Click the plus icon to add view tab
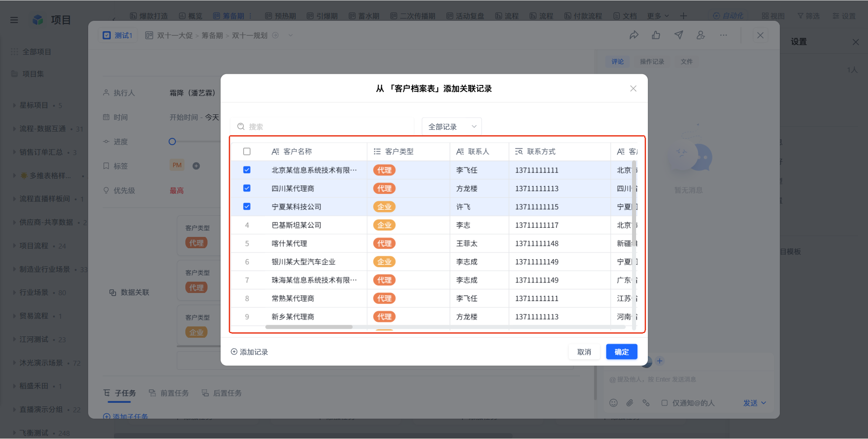The image size is (868, 439). [684, 16]
